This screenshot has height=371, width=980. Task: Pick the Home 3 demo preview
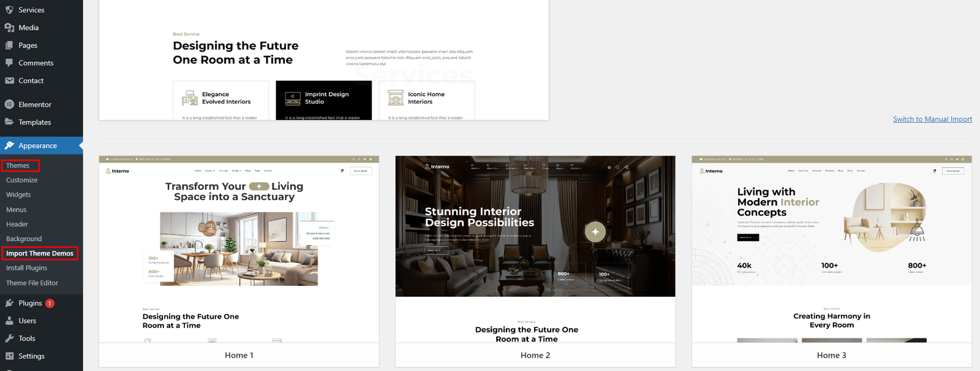pos(831,248)
